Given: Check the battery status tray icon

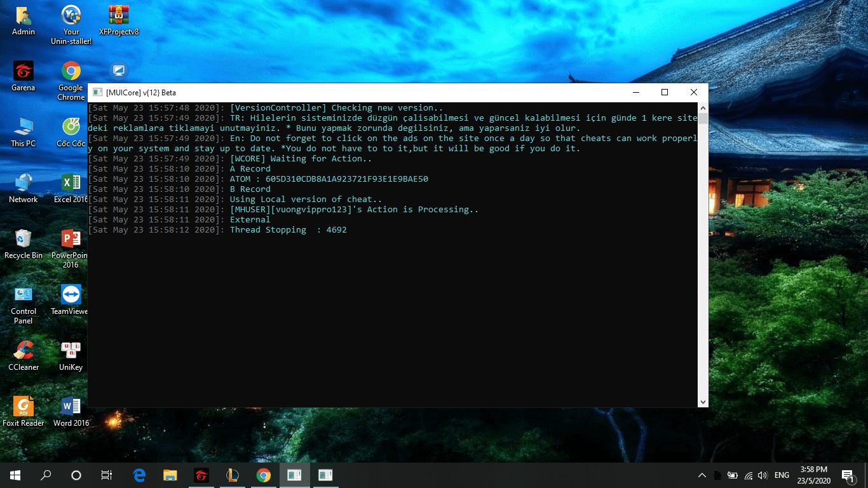Looking at the screenshot, I should click(x=732, y=475).
